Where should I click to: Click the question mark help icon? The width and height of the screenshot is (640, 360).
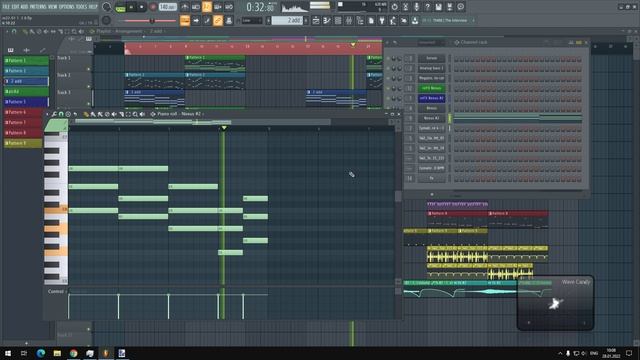(x=427, y=7)
